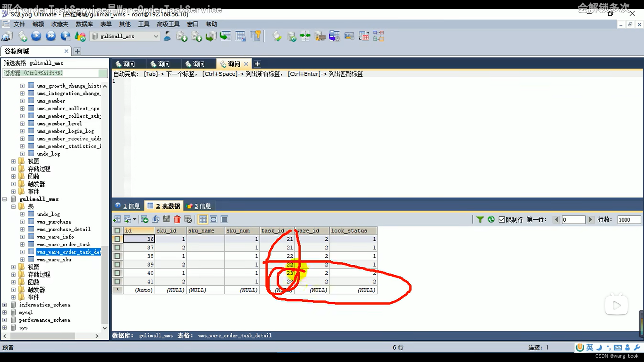Click the database synchronization icon

click(x=291, y=36)
